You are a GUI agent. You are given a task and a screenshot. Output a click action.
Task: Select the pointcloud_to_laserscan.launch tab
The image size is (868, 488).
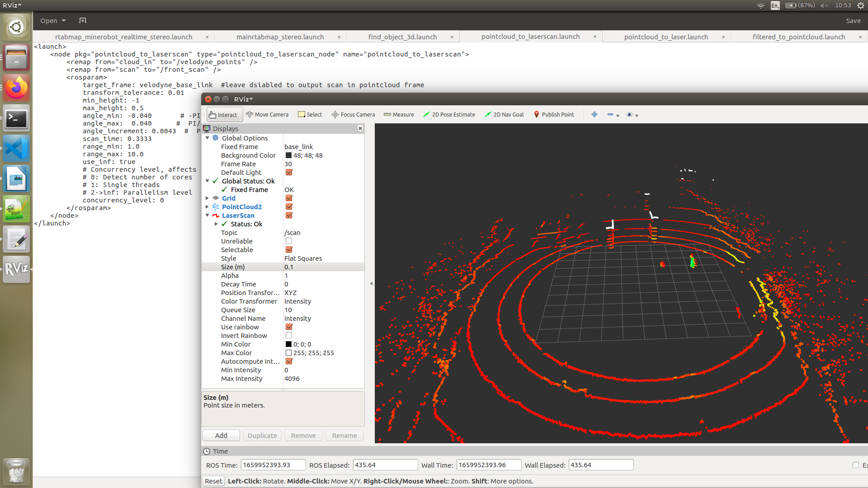click(530, 37)
